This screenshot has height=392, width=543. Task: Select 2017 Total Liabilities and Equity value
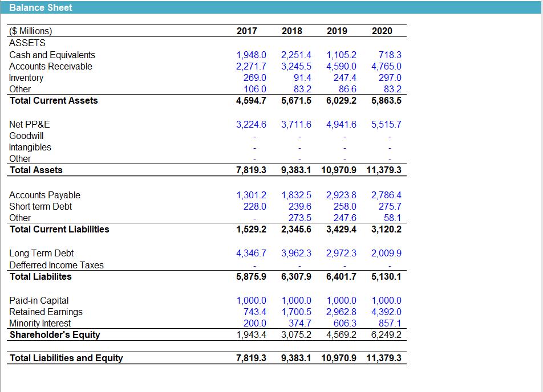point(251,358)
